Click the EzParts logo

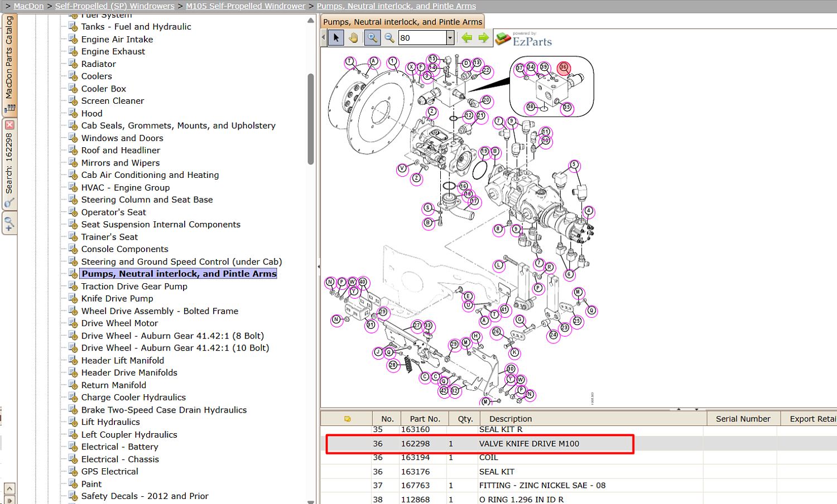(x=524, y=39)
